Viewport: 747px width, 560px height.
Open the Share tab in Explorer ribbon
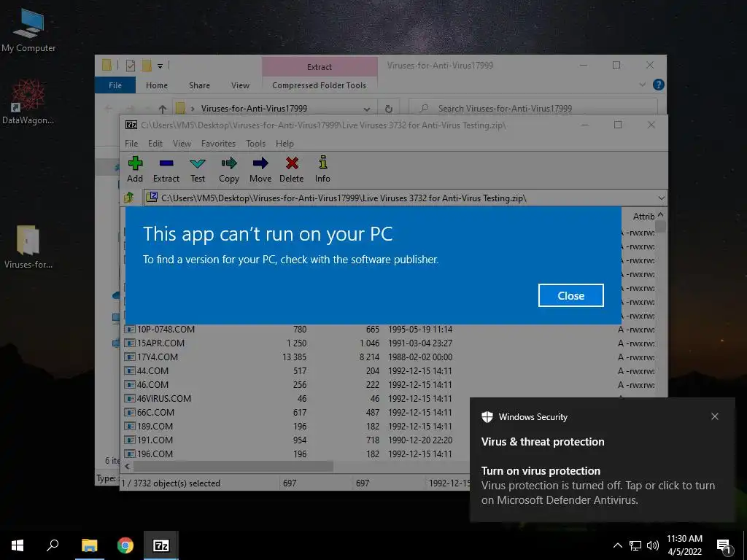[x=199, y=85]
